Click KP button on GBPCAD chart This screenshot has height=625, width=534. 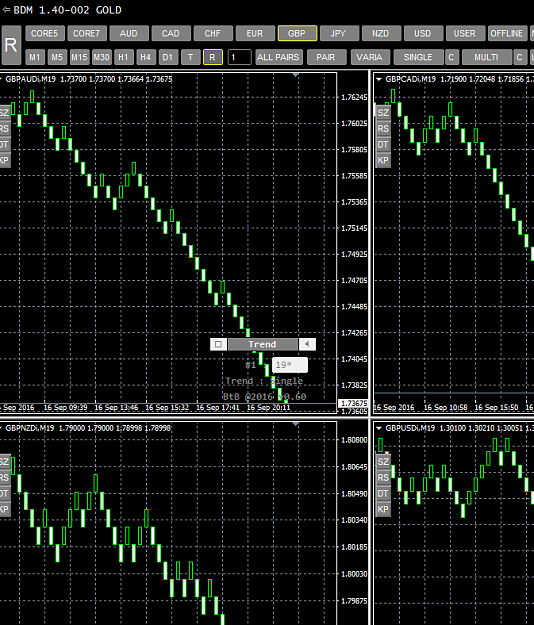(383, 161)
